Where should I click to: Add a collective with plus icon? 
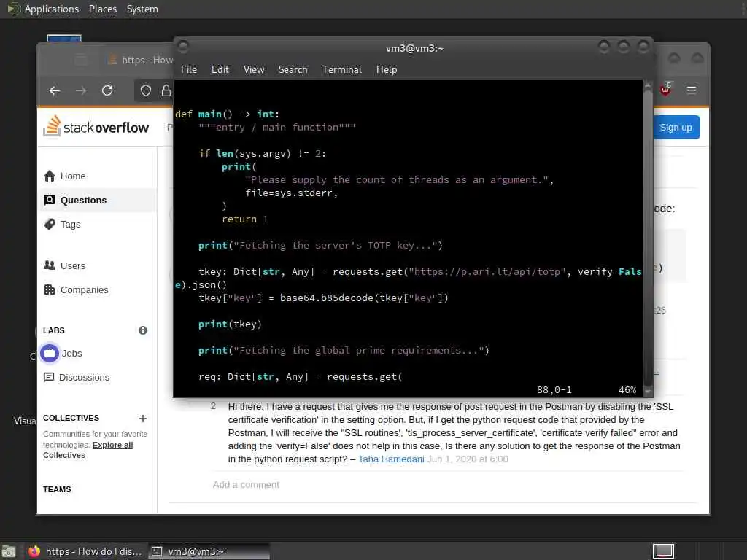[x=143, y=419]
